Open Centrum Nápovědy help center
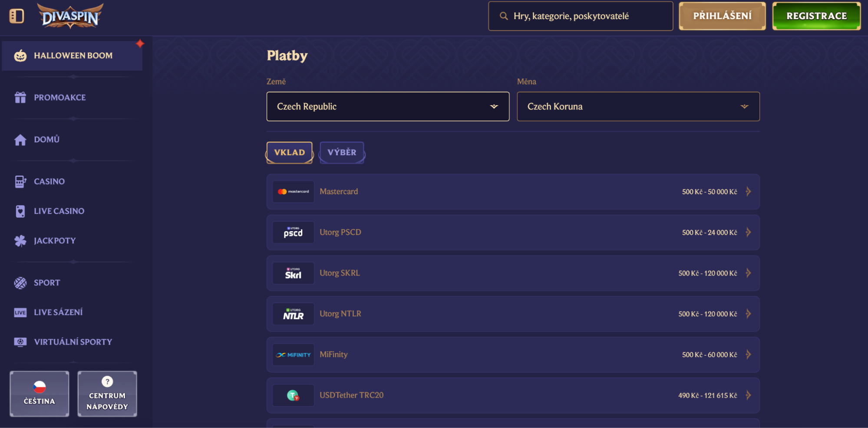868x428 pixels. click(x=107, y=394)
